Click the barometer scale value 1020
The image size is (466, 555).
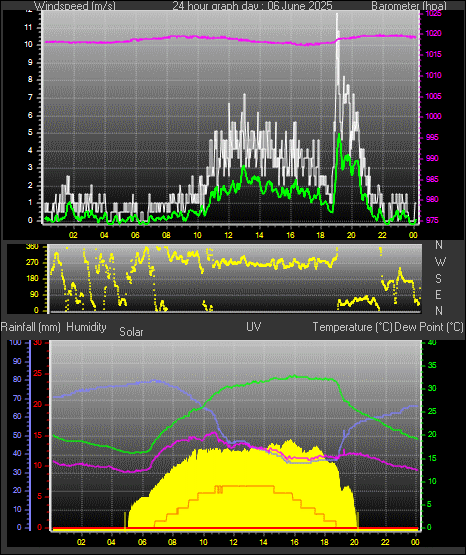coord(433,34)
